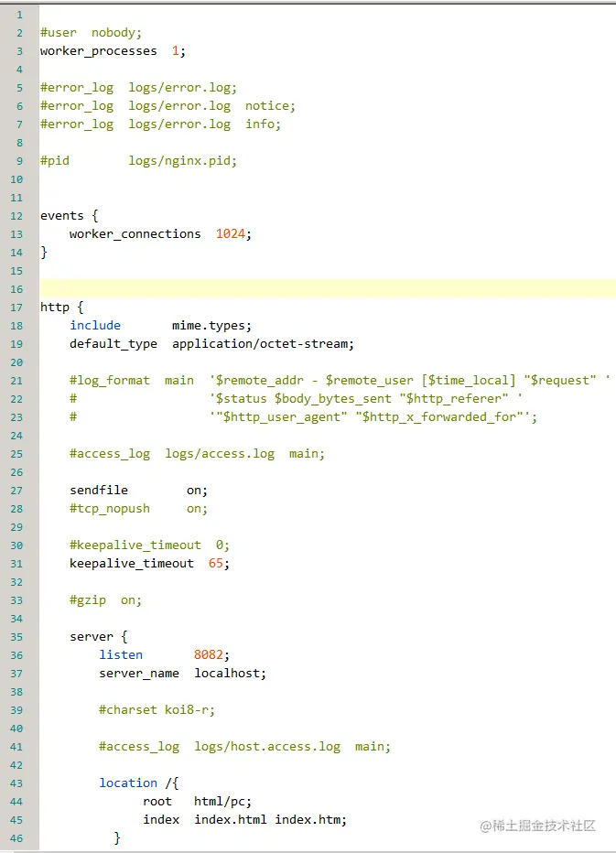
Task: Click 'localhost;' value
Action: tap(230, 674)
